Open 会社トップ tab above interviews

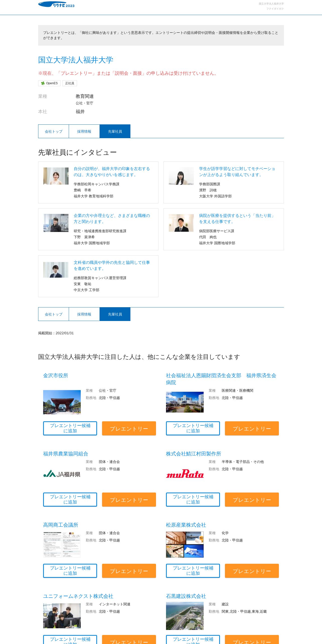(53, 131)
